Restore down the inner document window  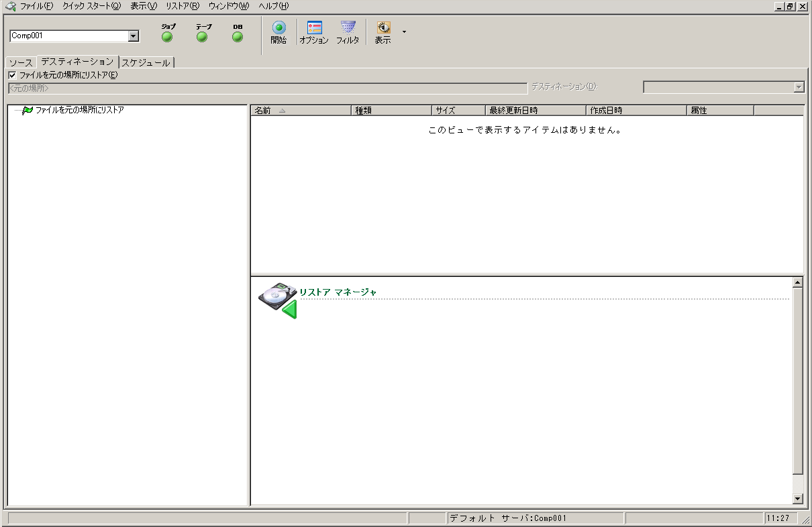(x=790, y=6)
